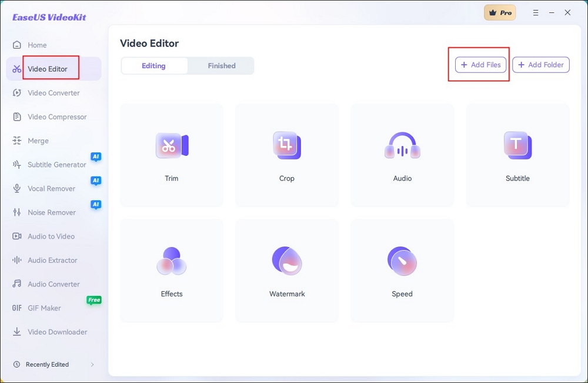
Task: Select the Audio editing tool
Action: [x=402, y=155]
